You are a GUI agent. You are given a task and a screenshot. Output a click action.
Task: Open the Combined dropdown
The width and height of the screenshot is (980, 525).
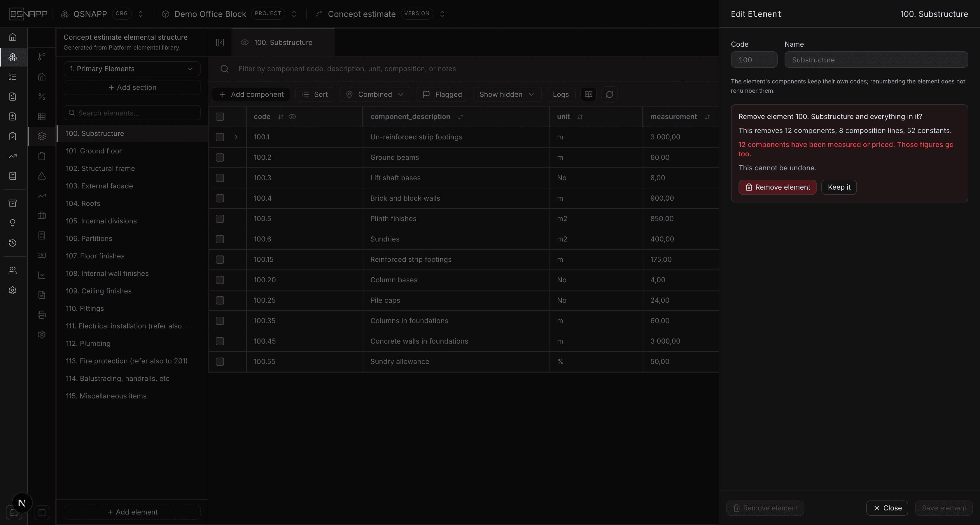click(375, 94)
